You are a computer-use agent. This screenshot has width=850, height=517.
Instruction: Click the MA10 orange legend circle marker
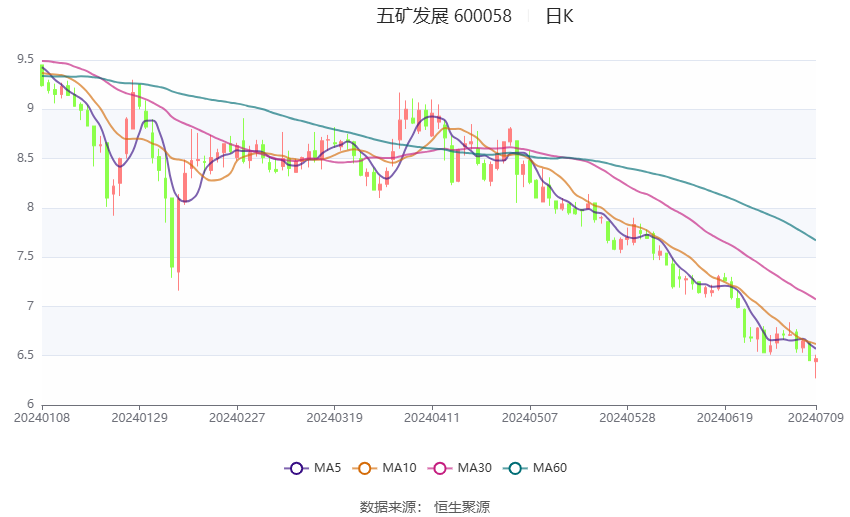click(x=364, y=468)
